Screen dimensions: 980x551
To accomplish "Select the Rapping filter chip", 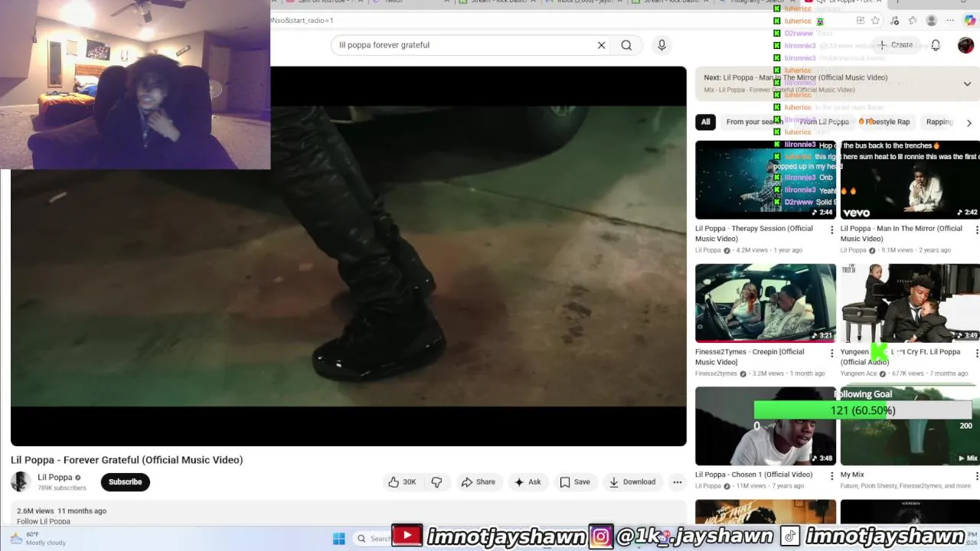I will [939, 122].
